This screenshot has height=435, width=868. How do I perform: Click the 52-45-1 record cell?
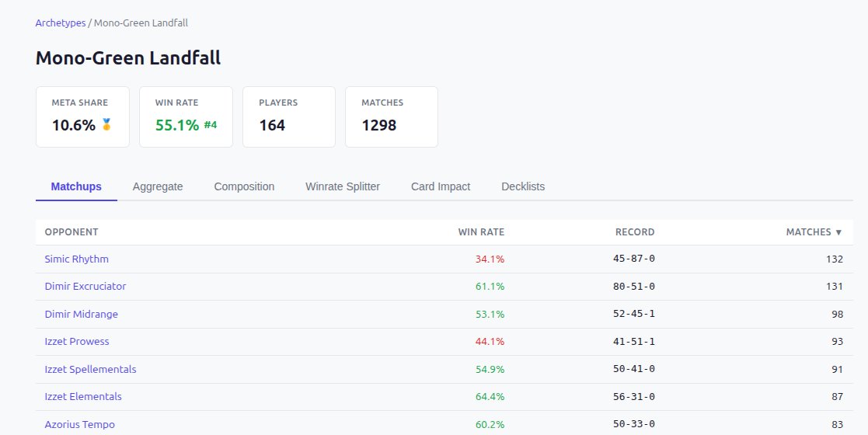[x=634, y=314]
